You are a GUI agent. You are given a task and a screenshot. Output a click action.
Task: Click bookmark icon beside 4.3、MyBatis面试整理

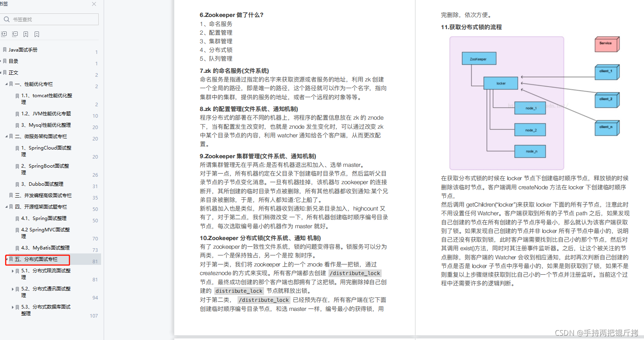coord(17,248)
